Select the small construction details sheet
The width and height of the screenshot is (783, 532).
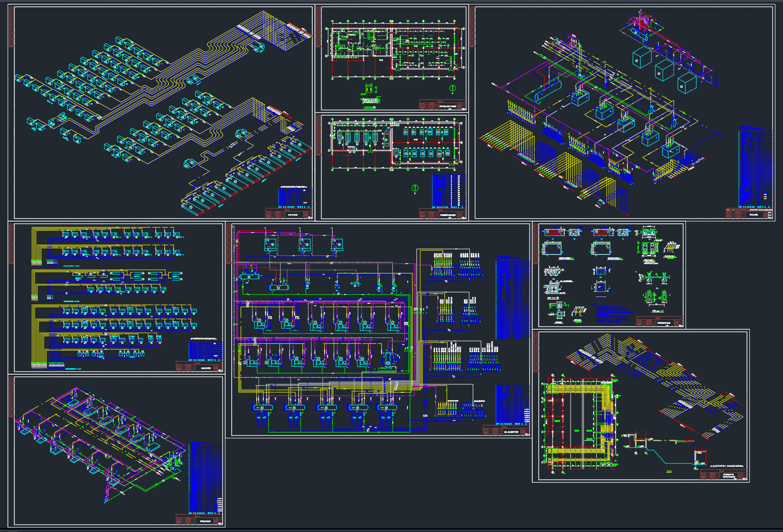(x=609, y=275)
